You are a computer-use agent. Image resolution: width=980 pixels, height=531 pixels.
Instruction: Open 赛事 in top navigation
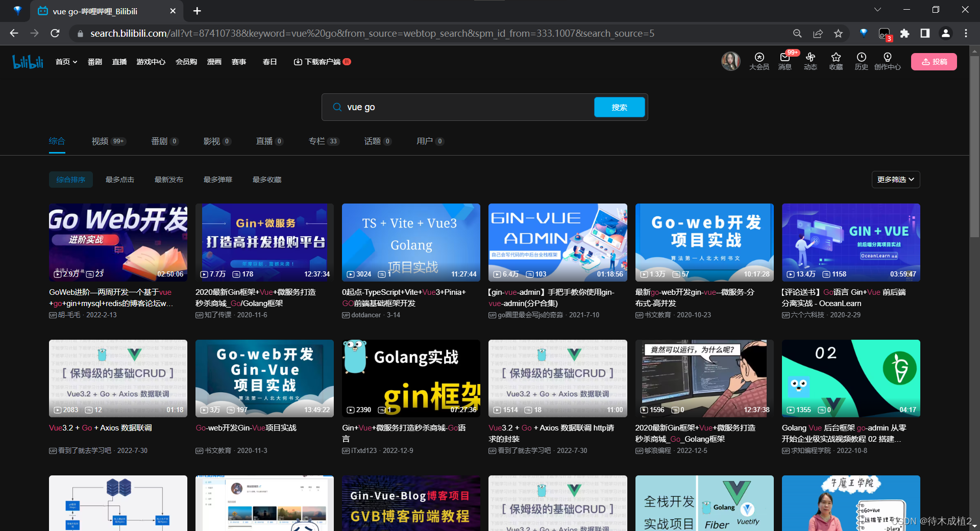pos(239,62)
